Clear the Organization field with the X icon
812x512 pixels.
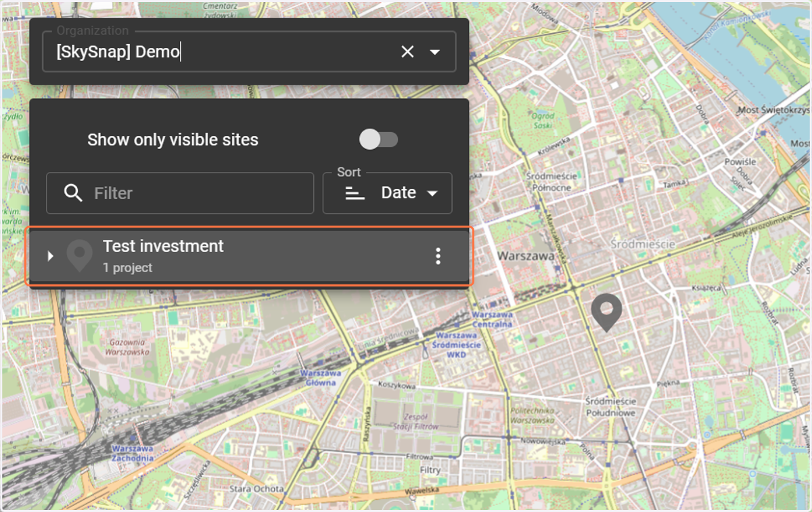407,51
